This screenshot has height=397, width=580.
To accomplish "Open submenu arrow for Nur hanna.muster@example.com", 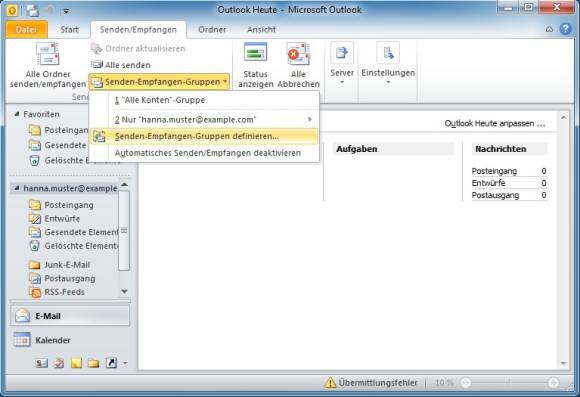I will [x=310, y=120].
